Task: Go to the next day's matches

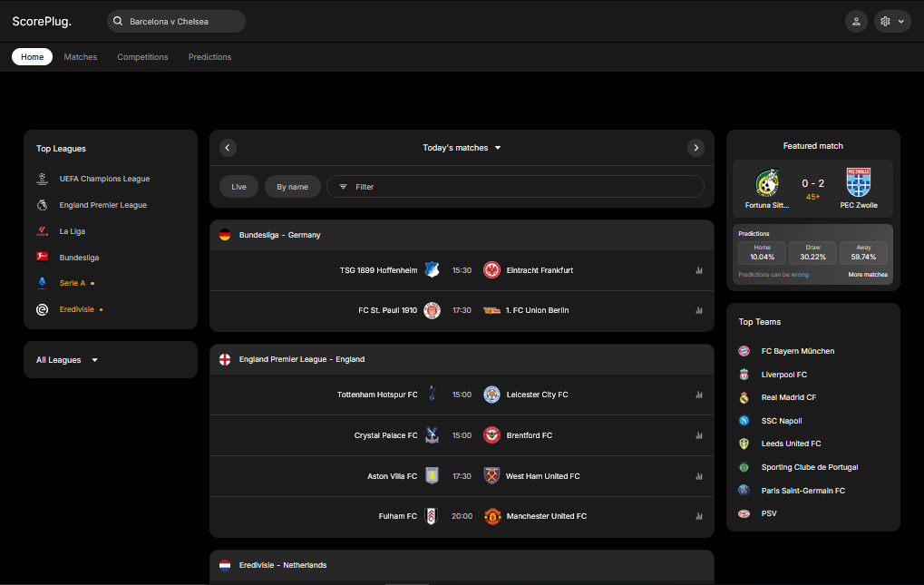Action: (x=695, y=148)
